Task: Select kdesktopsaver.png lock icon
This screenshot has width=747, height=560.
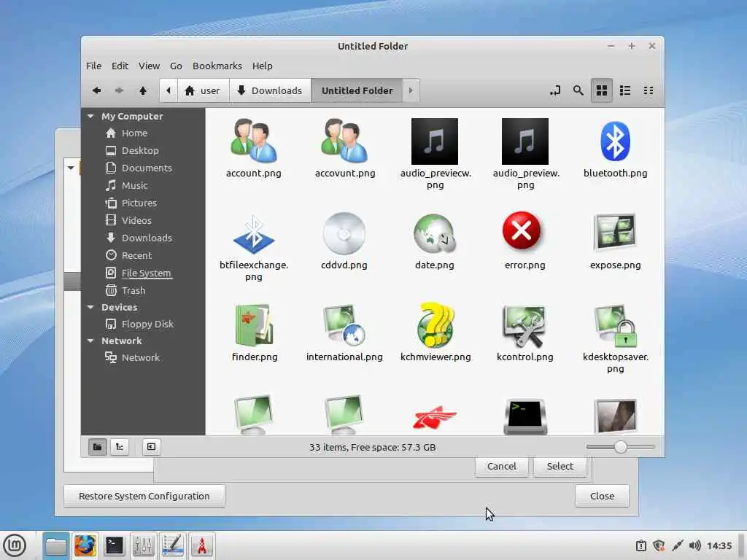Action: click(x=616, y=326)
